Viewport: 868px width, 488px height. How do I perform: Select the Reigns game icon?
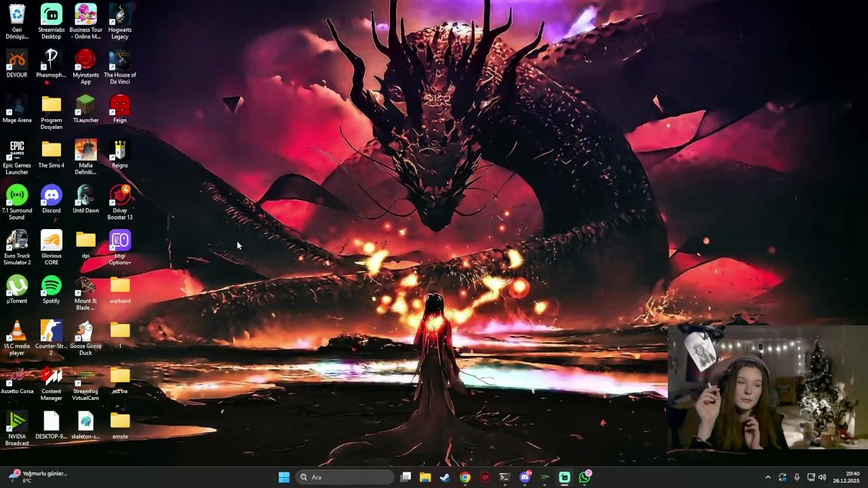coord(120,155)
